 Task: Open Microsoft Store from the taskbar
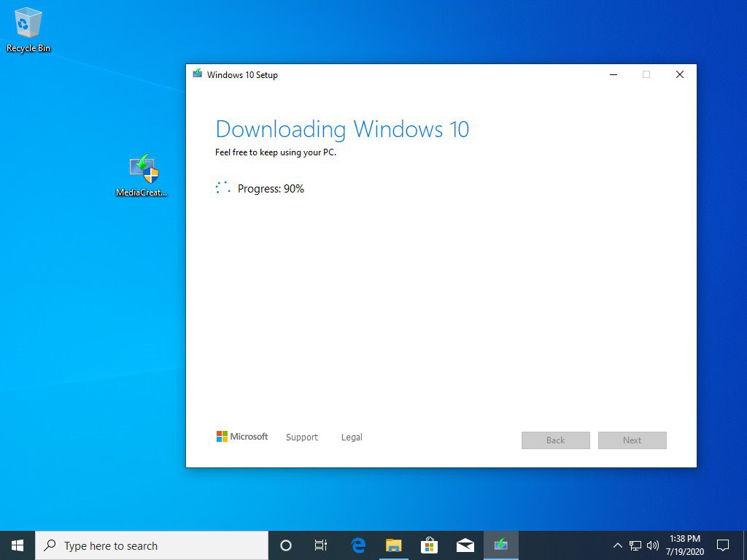pyautogui.click(x=429, y=545)
